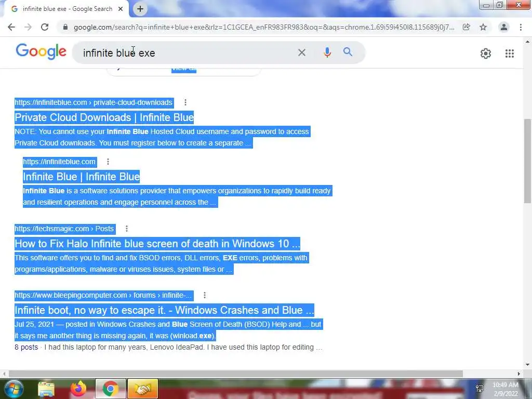The height and width of the screenshot is (399, 532).
Task: Open the Windows Start menu
Action: pyautogui.click(x=13, y=389)
